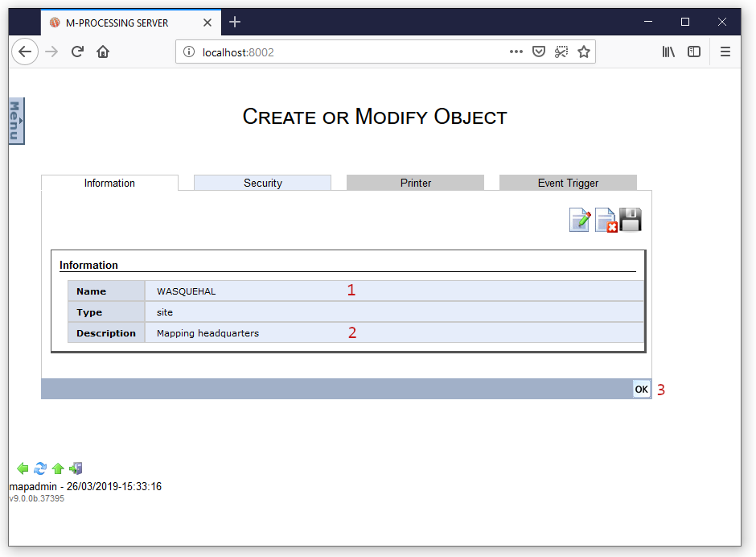The height and width of the screenshot is (557, 756).
Task: Switch to the Security tab
Action: tap(262, 183)
